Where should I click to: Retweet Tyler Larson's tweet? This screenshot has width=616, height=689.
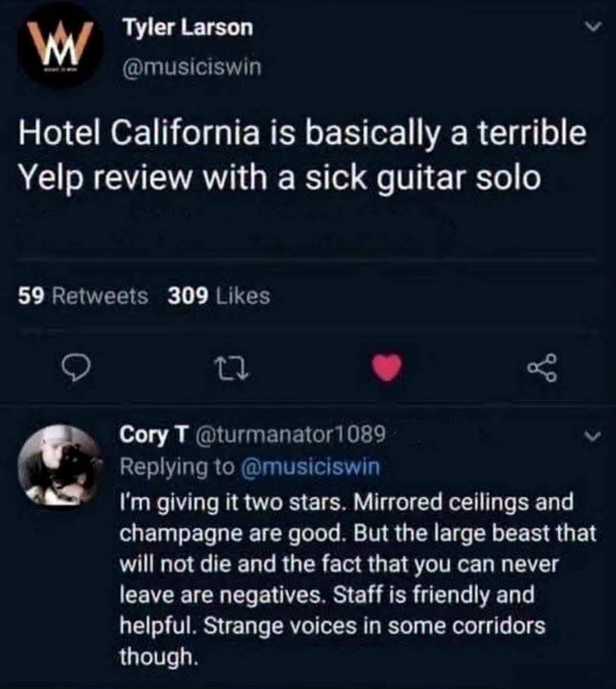[232, 368]
